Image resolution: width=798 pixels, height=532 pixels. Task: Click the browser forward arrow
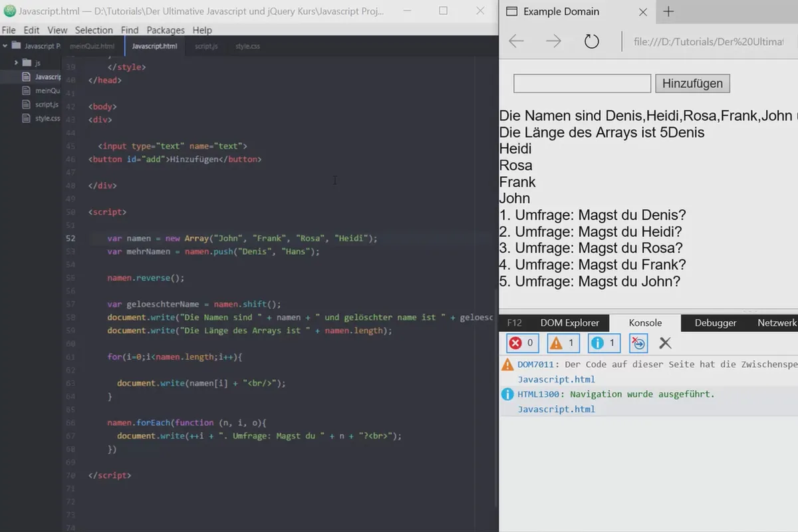pos(553,41)
